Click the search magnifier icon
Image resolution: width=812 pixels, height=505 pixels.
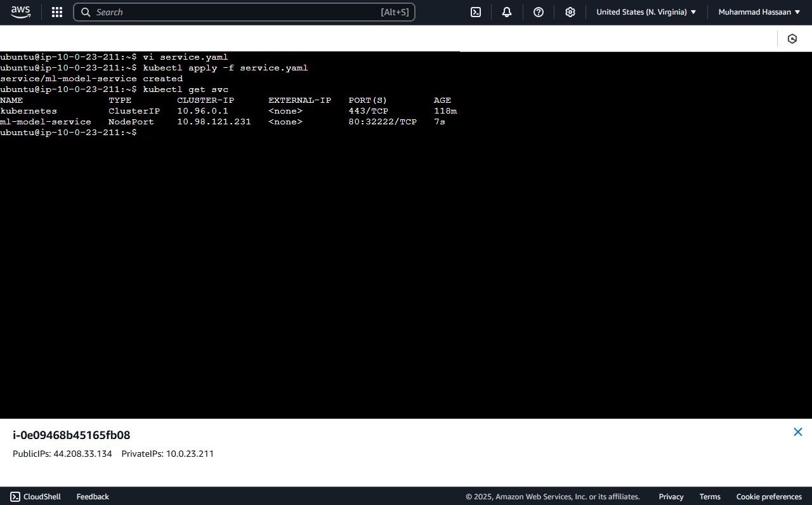(x=86, y=12)
